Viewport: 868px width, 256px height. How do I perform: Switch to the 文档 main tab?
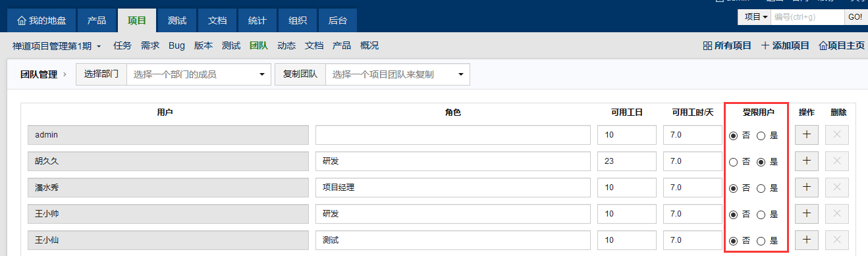[x=217, y=20]
